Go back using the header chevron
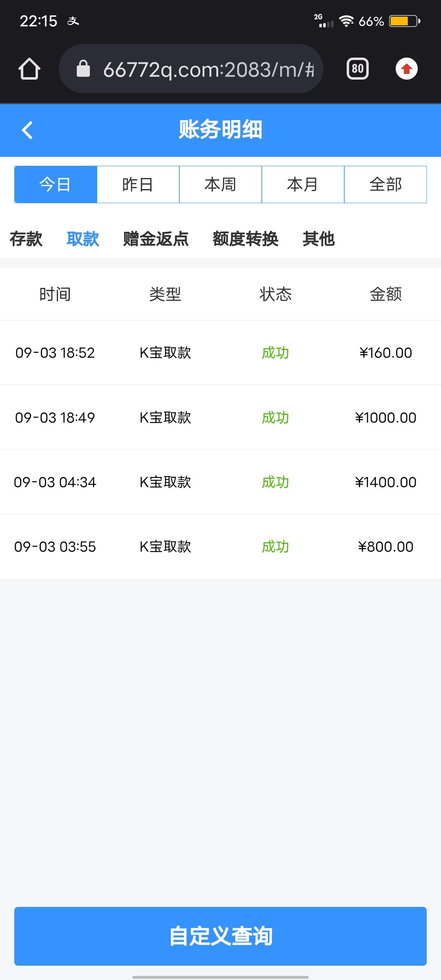Image resolution: width=441 pixels, height=980 pixels. point(27,130)
